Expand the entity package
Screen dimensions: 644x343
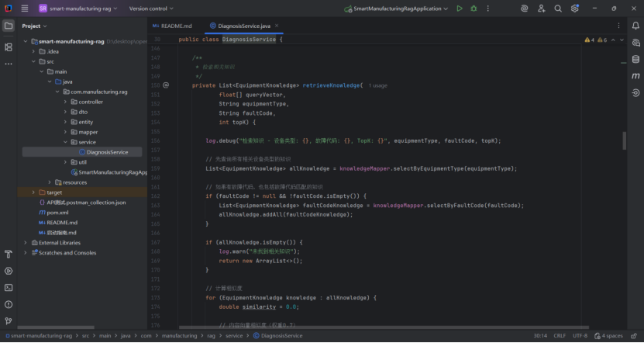coord(65,122)
